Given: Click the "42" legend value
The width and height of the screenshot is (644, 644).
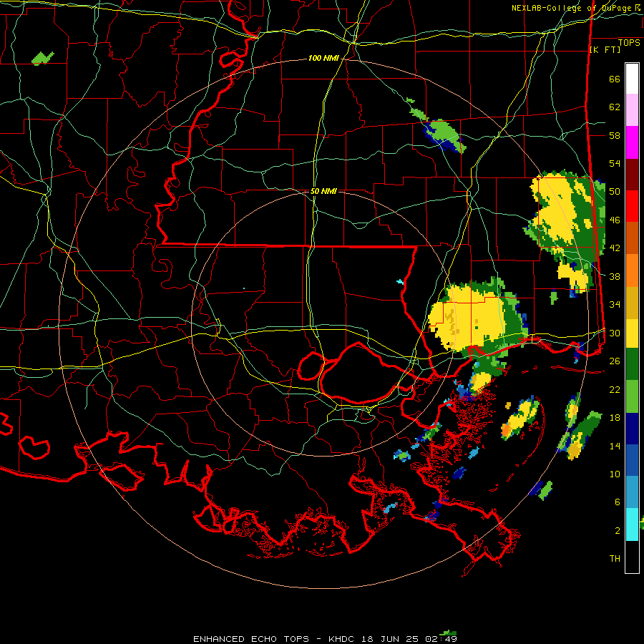Looking at the screenshot, I should pos(615,248).
